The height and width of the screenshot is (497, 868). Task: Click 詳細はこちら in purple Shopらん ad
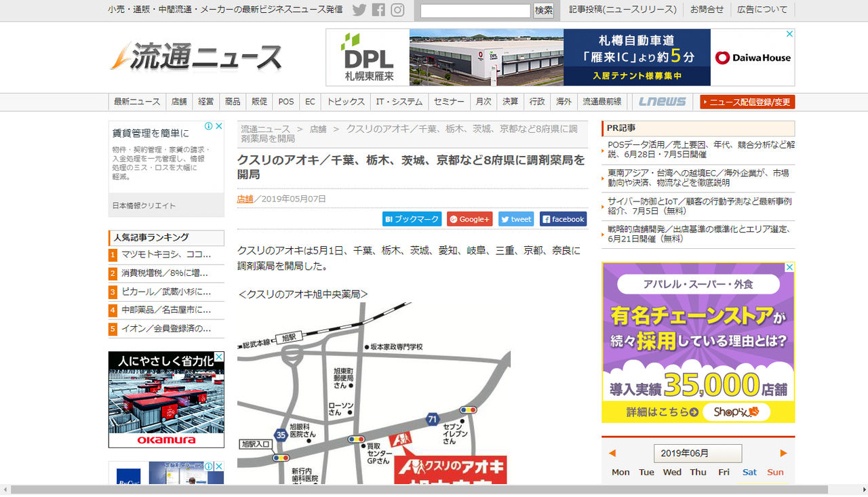[661, 412]
